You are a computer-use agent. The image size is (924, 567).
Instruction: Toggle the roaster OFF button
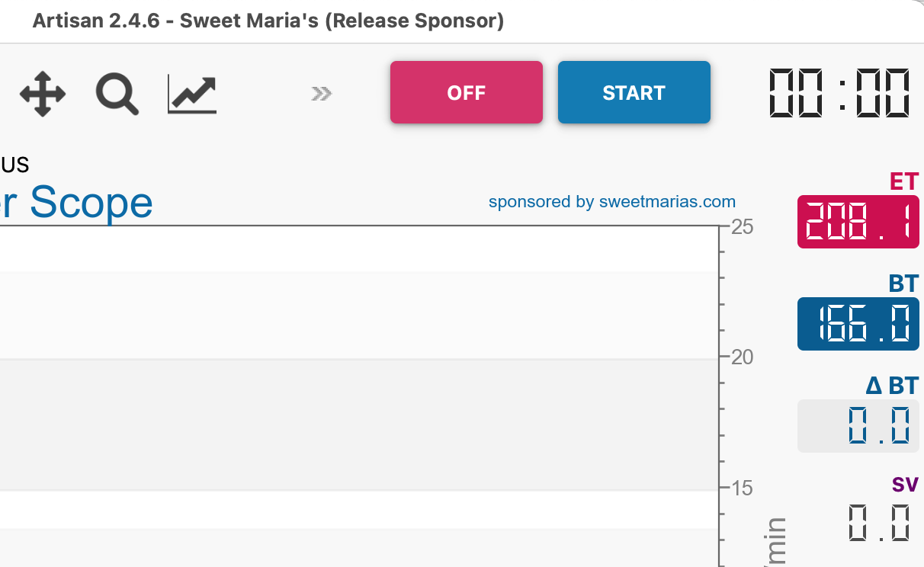[466, 92]
